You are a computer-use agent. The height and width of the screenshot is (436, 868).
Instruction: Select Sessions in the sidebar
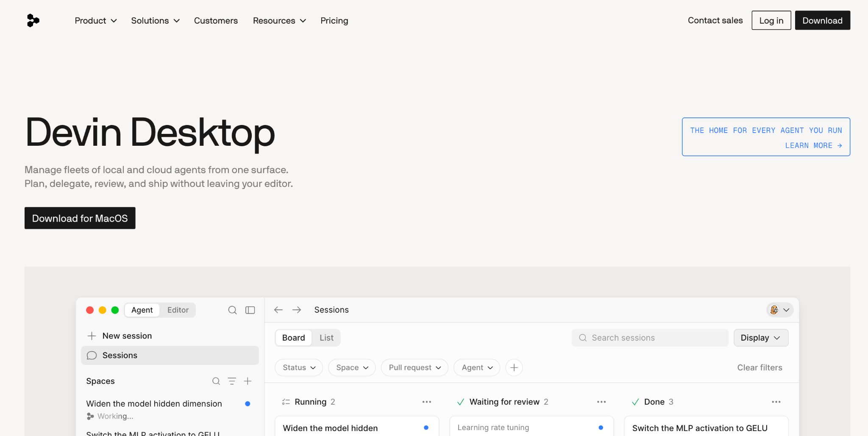pos(170,355)
